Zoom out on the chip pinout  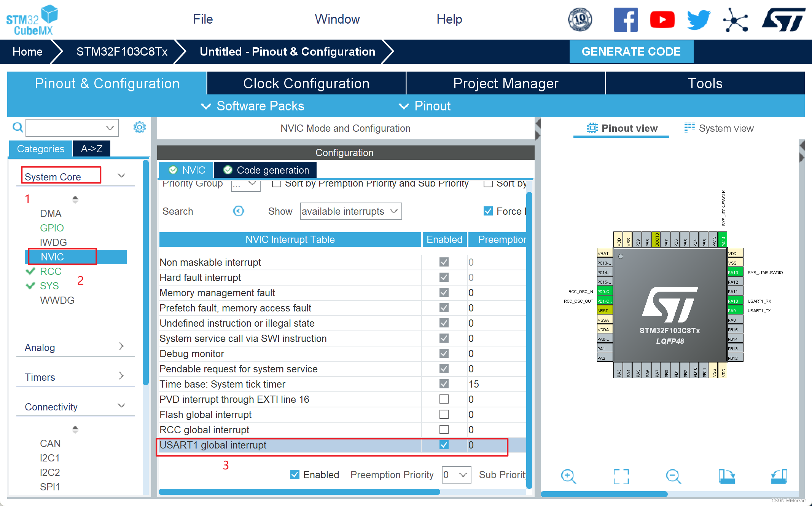point(673,476)
